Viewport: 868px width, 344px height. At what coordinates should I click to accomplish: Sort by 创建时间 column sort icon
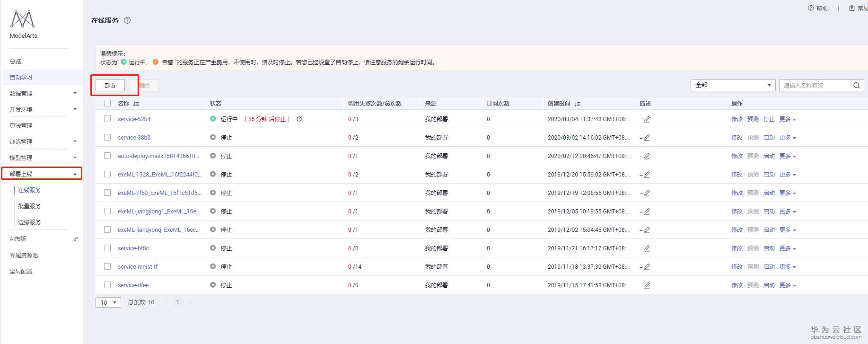click(x=577, y=104)
